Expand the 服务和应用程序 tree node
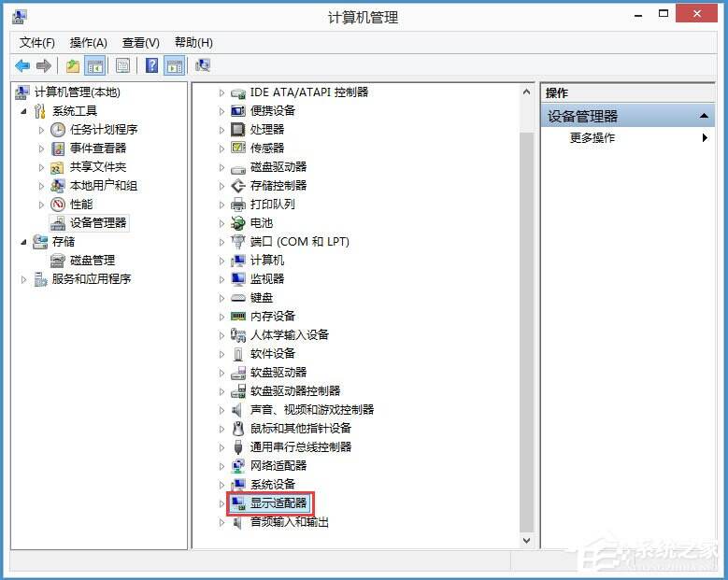The height and width of the screenshot is (580, 728). [x=23, y=279]
